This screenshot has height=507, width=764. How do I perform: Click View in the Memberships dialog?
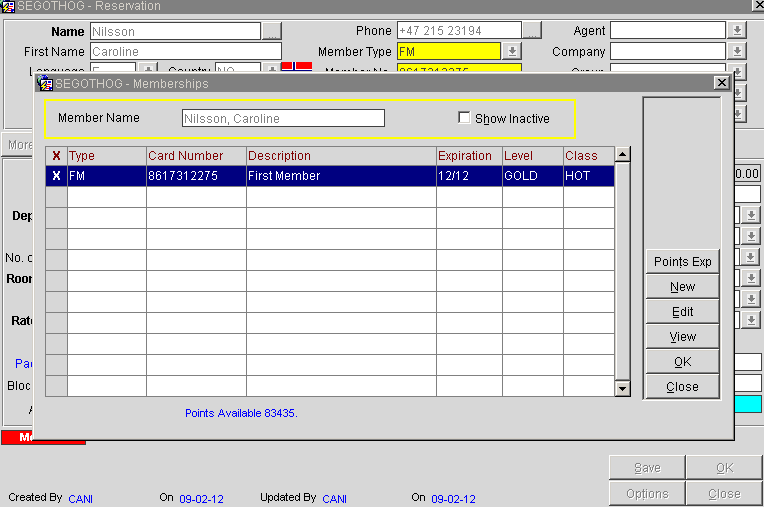(x=682, y=337)
